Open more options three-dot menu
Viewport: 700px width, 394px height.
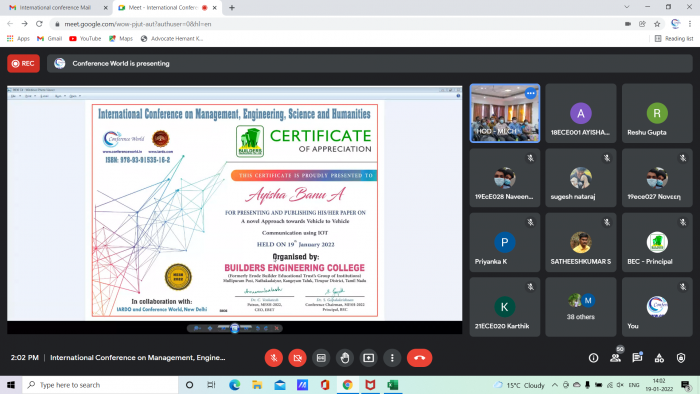(x=392, y=358)
